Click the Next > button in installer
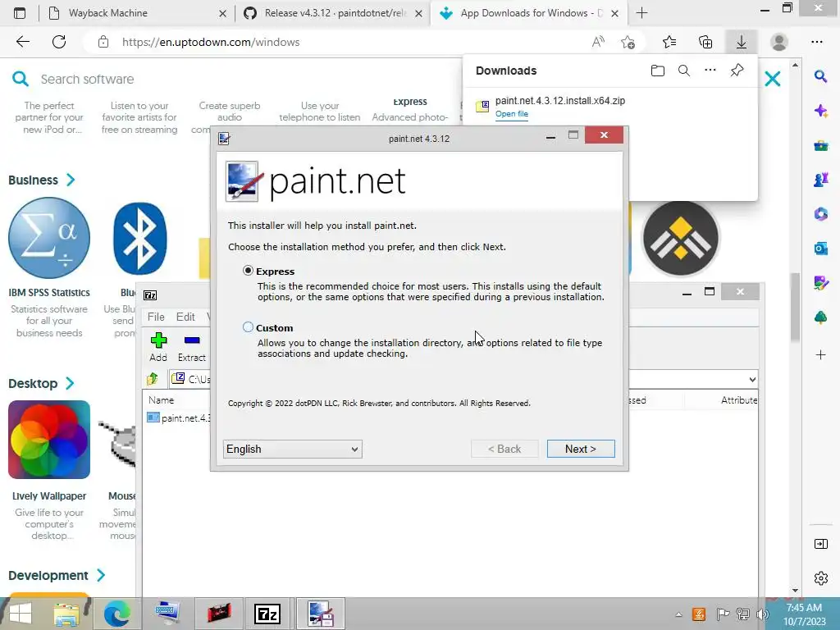Image resolution: width=840 pixels, height=630 pixels. [x=581, y=449]
